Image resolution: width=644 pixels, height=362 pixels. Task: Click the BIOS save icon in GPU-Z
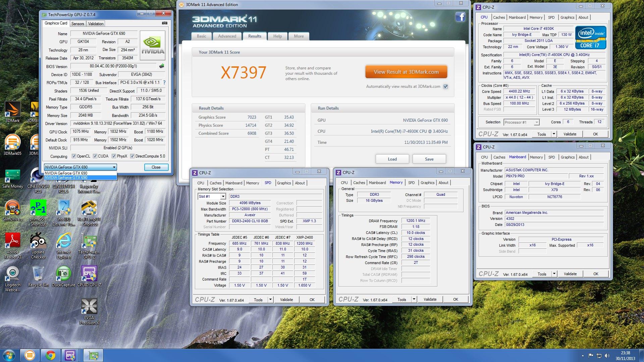pos(162,66)
